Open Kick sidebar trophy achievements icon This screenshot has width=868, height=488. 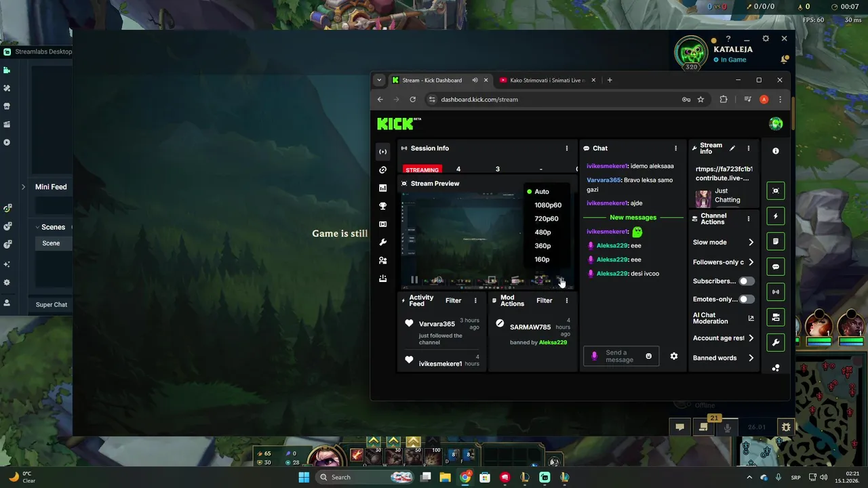click(x=382, y=206)
